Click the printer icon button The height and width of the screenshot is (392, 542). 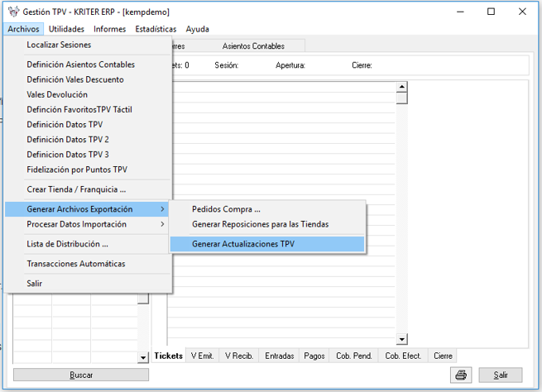(461, 375)
